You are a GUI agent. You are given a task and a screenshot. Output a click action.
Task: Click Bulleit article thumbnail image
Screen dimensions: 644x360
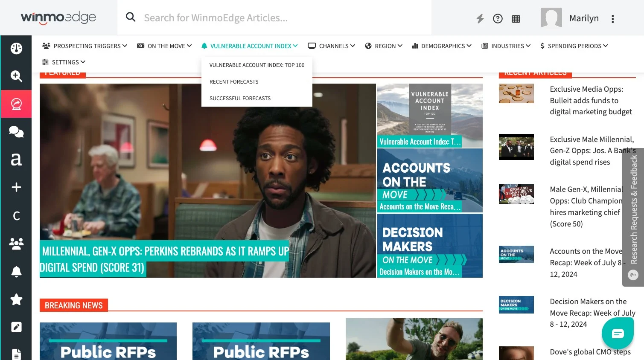(516, 93)
